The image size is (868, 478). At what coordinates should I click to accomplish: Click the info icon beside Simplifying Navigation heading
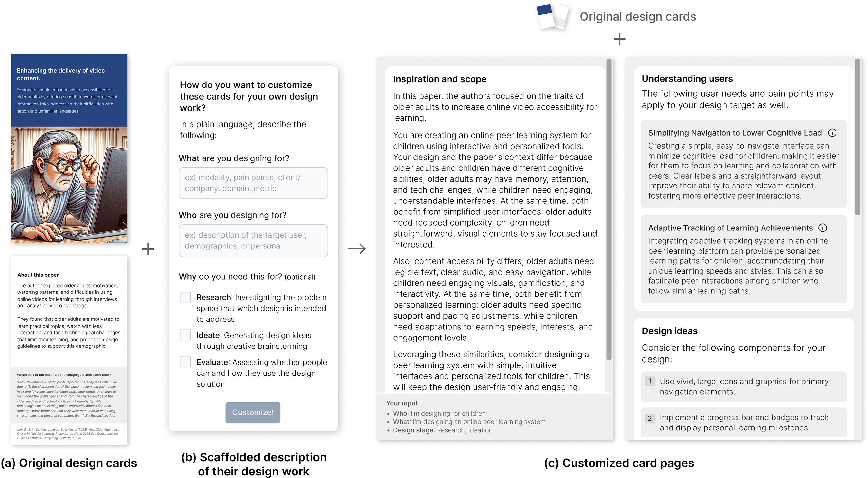pos(832,133)
